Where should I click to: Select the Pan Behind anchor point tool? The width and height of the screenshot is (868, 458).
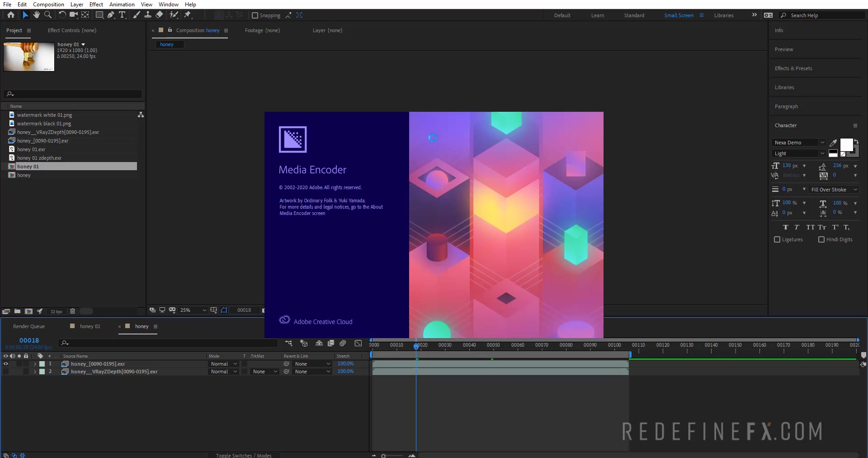[85, 15]
